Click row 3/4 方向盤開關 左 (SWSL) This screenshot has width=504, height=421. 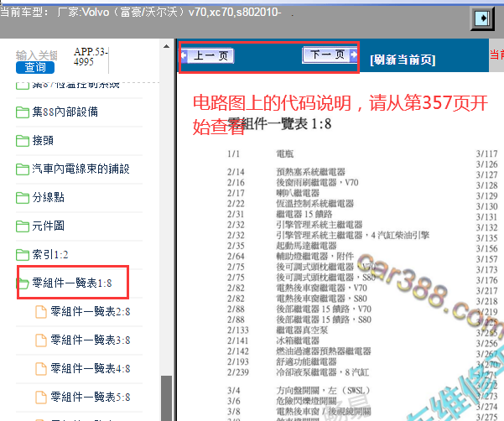click(x=299, y=391)
